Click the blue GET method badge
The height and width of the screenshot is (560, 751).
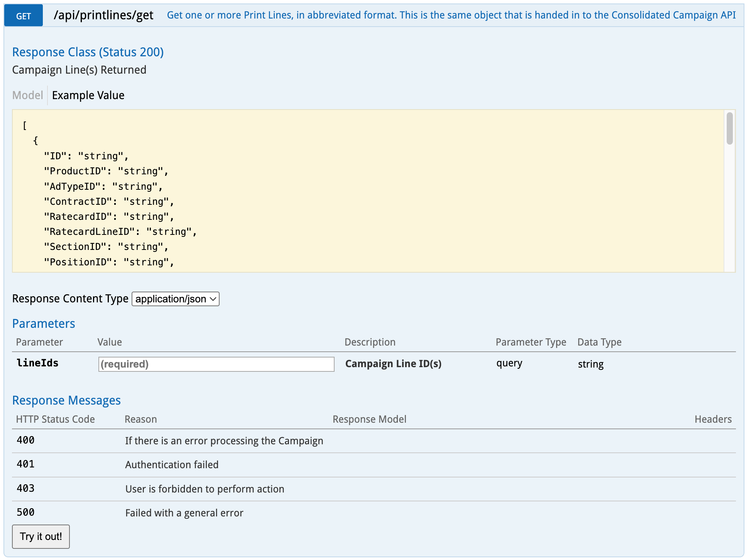click(x=23, y=16)
